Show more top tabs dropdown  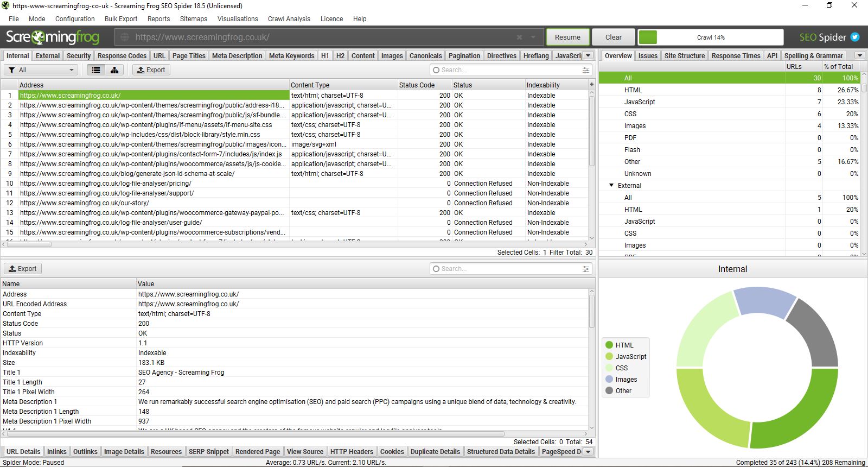point(589,55)
